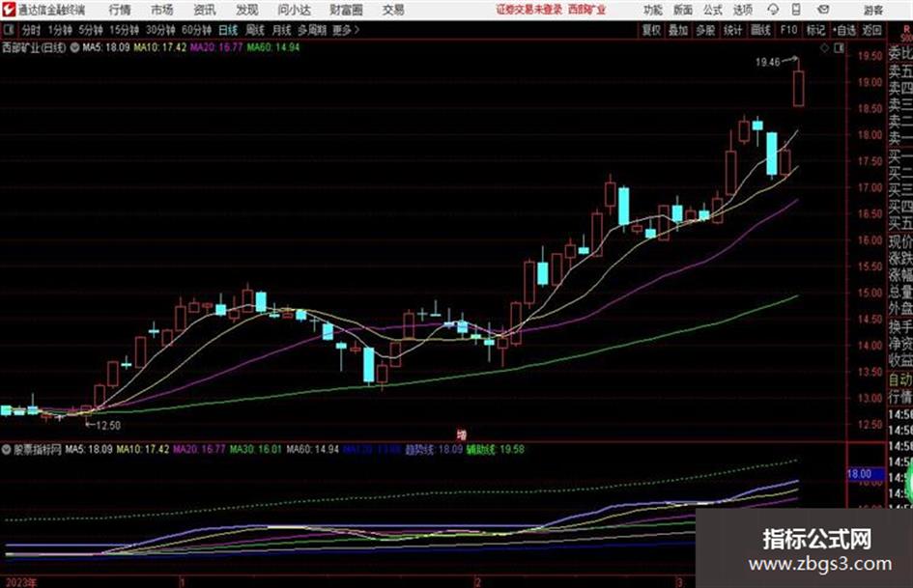Click the 版面 menu item
913x588 pixels.
pyautogui.click(x=683, y=10)
